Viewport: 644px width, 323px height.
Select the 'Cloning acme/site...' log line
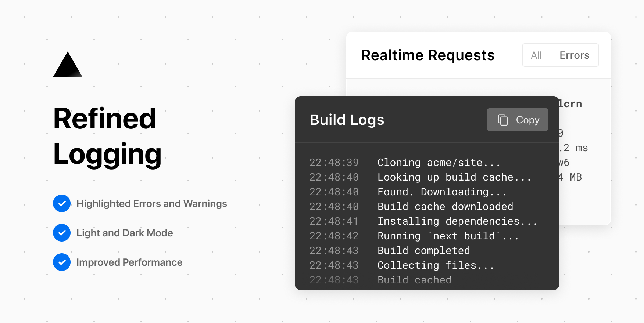(439, 163)
